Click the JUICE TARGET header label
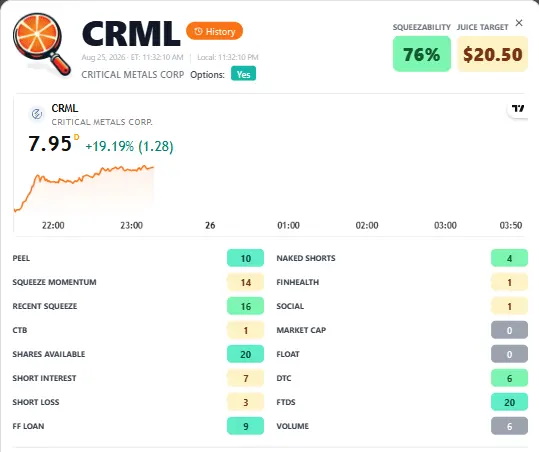The image size is (539, 452). [482, 27]
